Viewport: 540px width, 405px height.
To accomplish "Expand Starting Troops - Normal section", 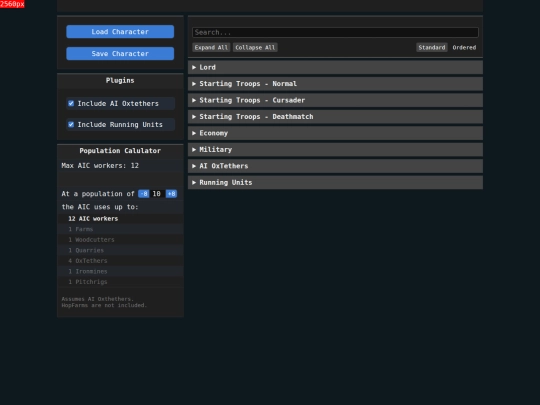I will [x=335, y=84].
